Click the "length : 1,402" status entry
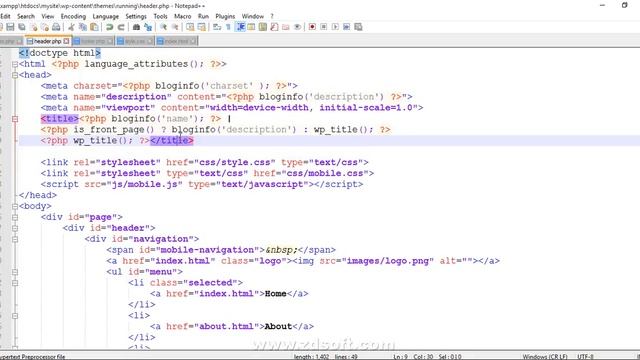 click(x=311, y=357)
